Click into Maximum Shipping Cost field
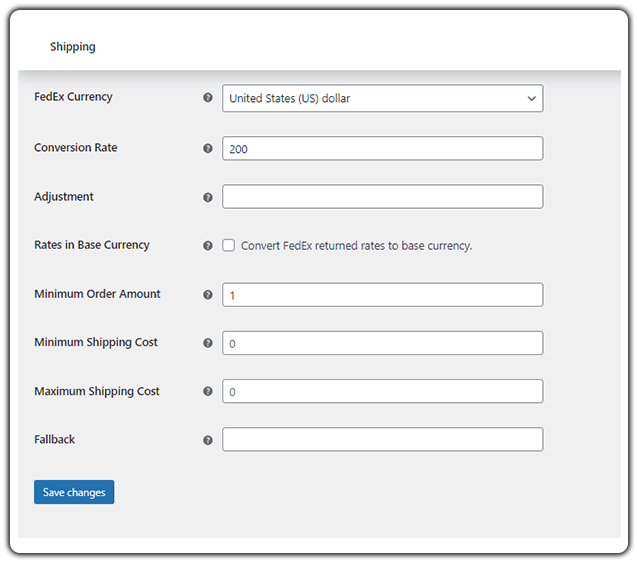 [382, 392]
